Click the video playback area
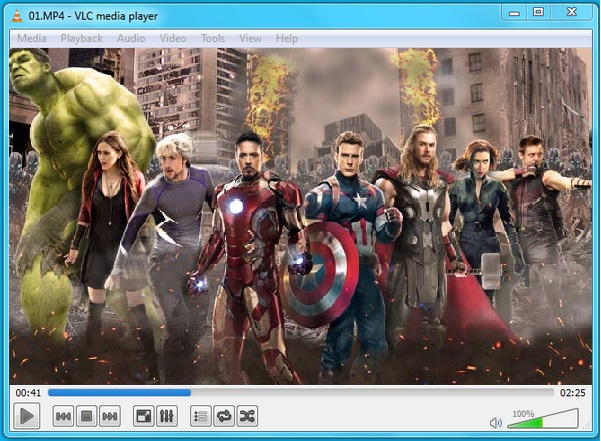Image resolution: width=601 pixels, height=441 pixels. tap(300, 216)
